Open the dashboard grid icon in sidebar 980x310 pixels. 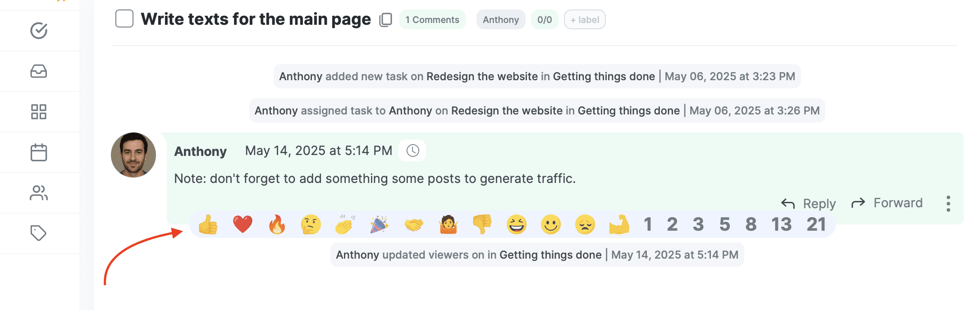click(39, 112)
